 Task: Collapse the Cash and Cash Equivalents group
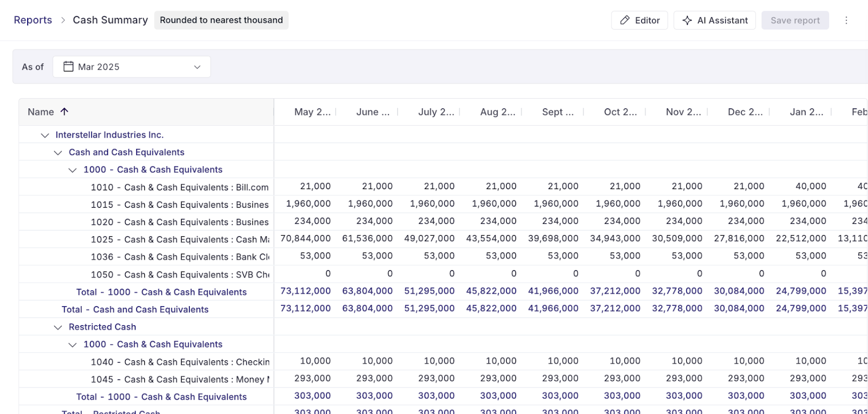[x=58, y=153]
